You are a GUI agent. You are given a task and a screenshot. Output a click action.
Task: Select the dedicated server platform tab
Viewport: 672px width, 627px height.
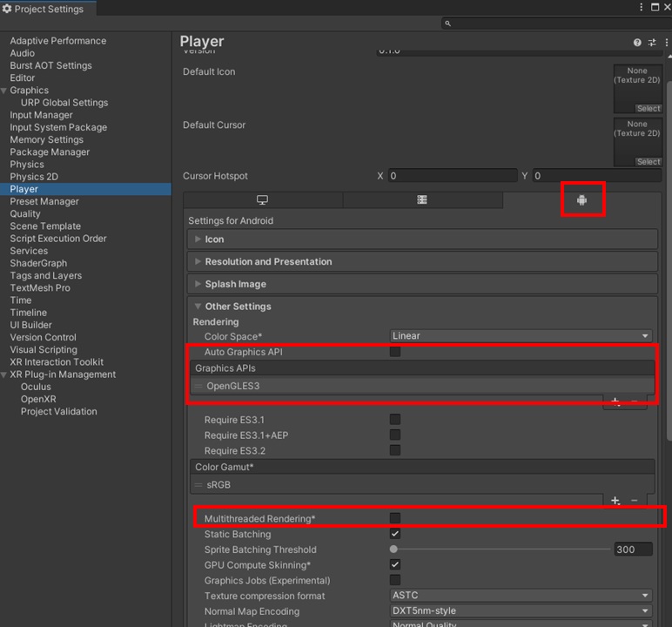point(422,200)
